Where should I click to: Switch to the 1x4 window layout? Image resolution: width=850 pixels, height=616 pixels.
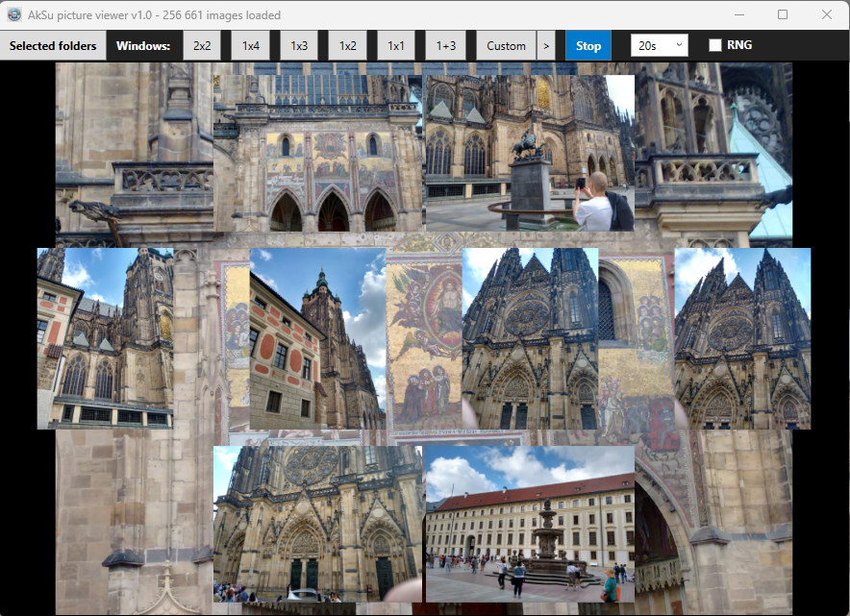250,45
